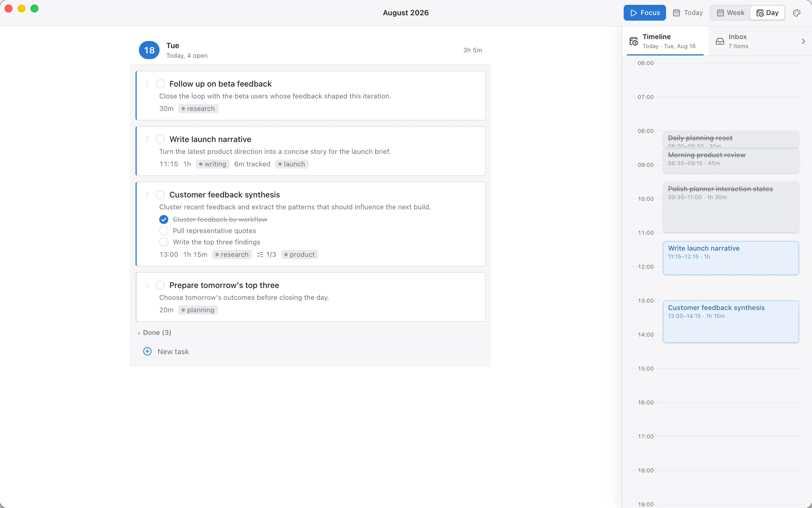Click the chevron next to Inbox
812x508 pixels.
(x=803, y=41)
